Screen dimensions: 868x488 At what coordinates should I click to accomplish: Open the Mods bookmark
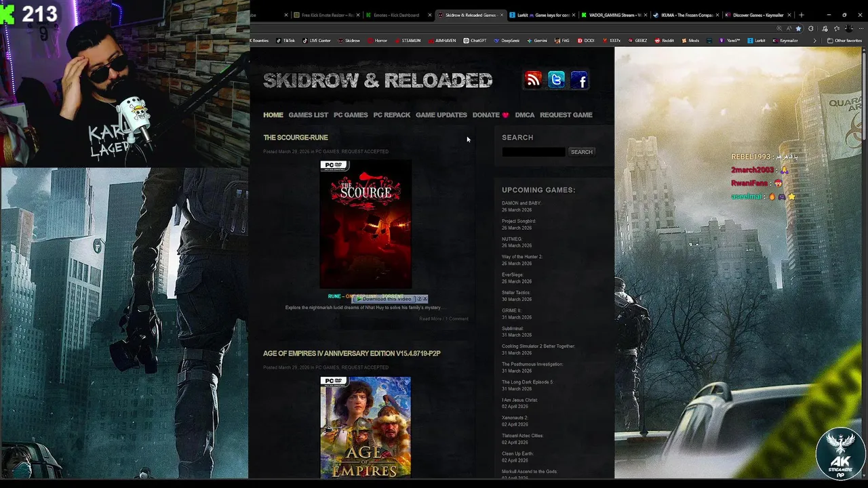point(690,41)
